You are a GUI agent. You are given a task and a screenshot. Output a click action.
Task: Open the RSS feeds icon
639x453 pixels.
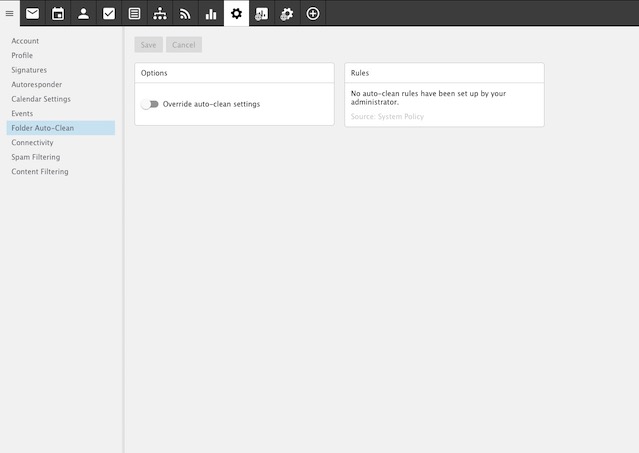pyautogui.click(x=185, y=13)
